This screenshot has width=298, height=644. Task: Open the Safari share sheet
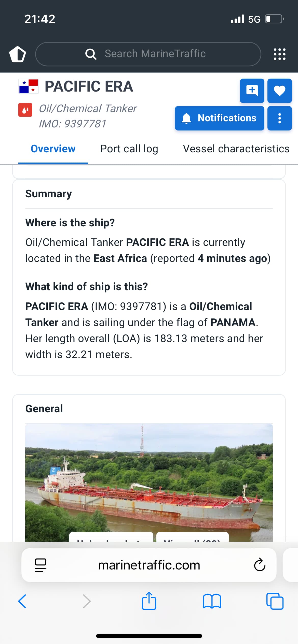[x=149, y=601]
